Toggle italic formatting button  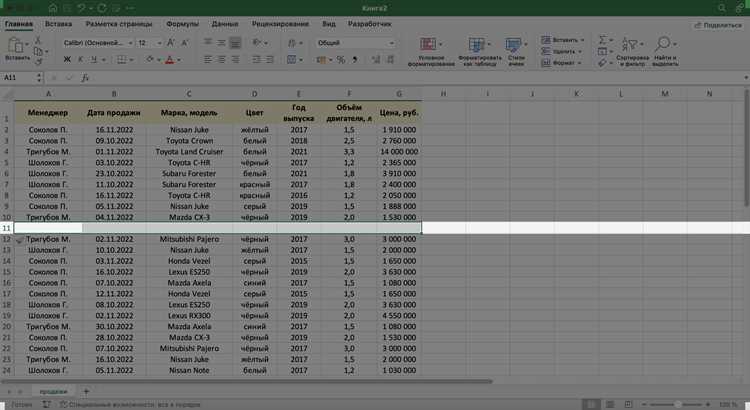[x=80, y=60]
